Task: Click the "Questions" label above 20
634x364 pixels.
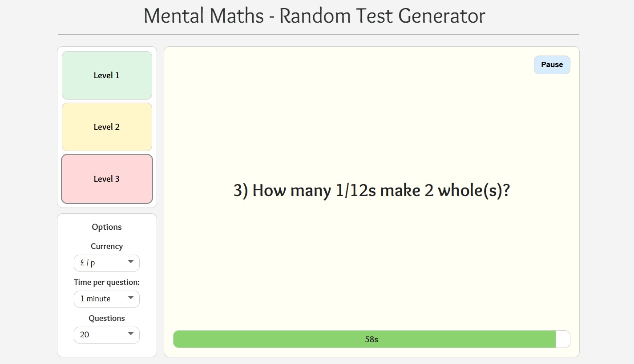Action: pos(107,318)
